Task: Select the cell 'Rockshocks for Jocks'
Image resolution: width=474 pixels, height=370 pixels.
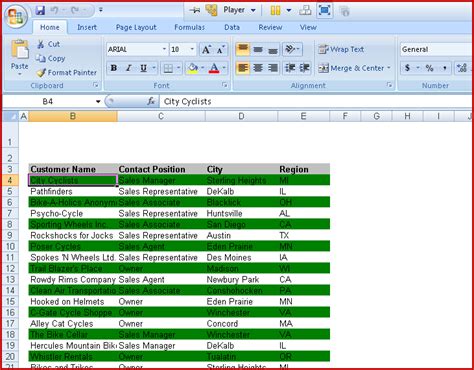Action: (x=73, y=235)
